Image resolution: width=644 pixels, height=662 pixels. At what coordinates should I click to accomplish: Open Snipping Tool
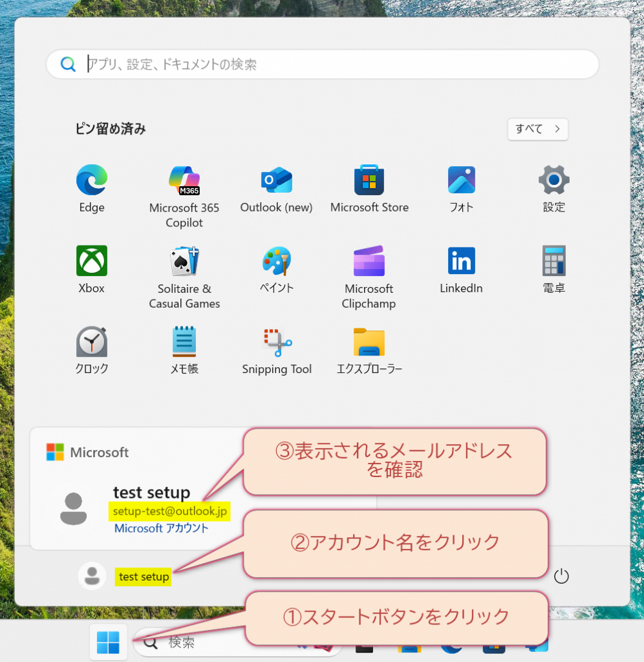(276, 342)
